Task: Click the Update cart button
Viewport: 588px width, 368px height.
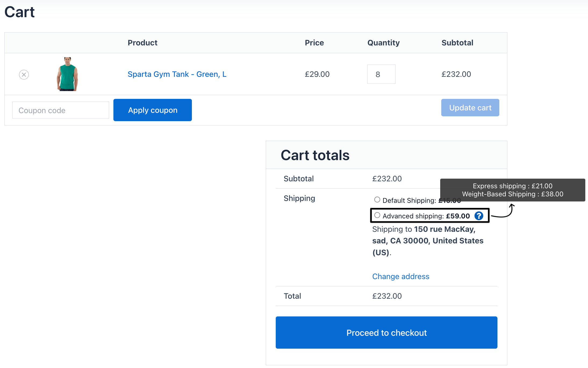Action: click(x=470, y=108)
